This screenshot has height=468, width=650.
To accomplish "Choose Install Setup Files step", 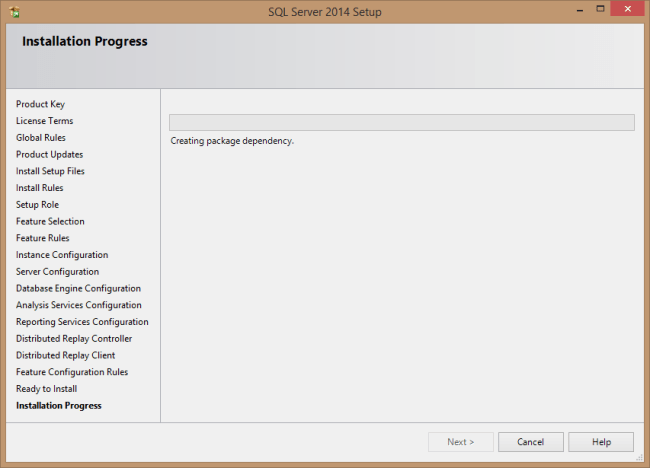I will tap(50, 171).
